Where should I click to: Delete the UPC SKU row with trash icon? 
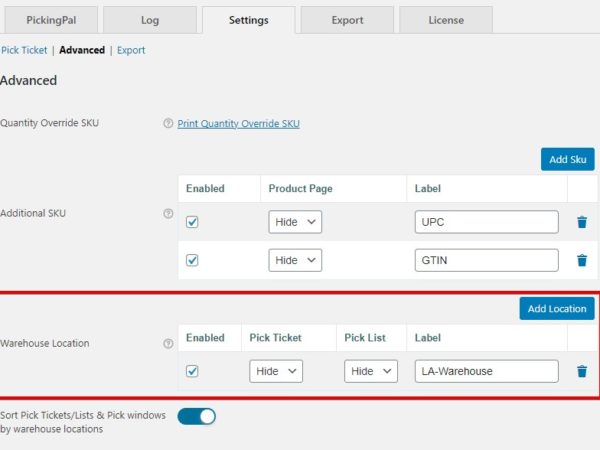[581, 222]
